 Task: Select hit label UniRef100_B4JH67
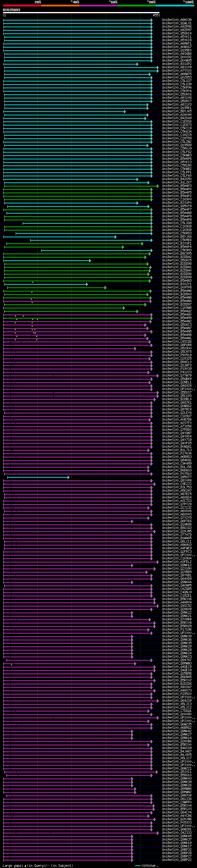(177, 751)
